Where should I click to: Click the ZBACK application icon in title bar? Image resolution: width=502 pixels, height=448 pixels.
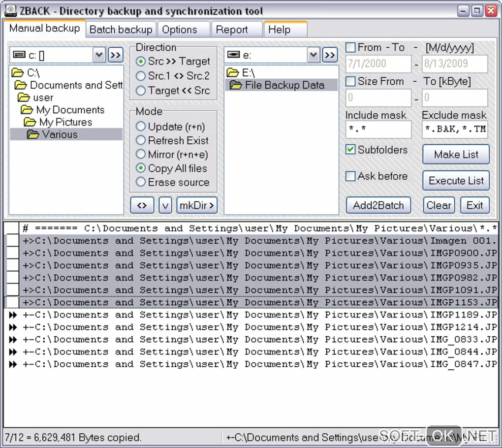pos(10,11)
